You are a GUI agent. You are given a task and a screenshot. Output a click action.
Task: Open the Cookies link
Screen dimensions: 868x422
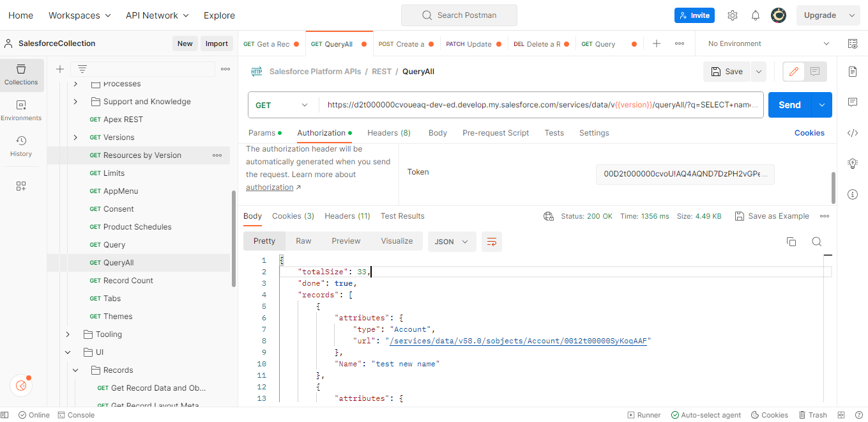click(809, 133)
